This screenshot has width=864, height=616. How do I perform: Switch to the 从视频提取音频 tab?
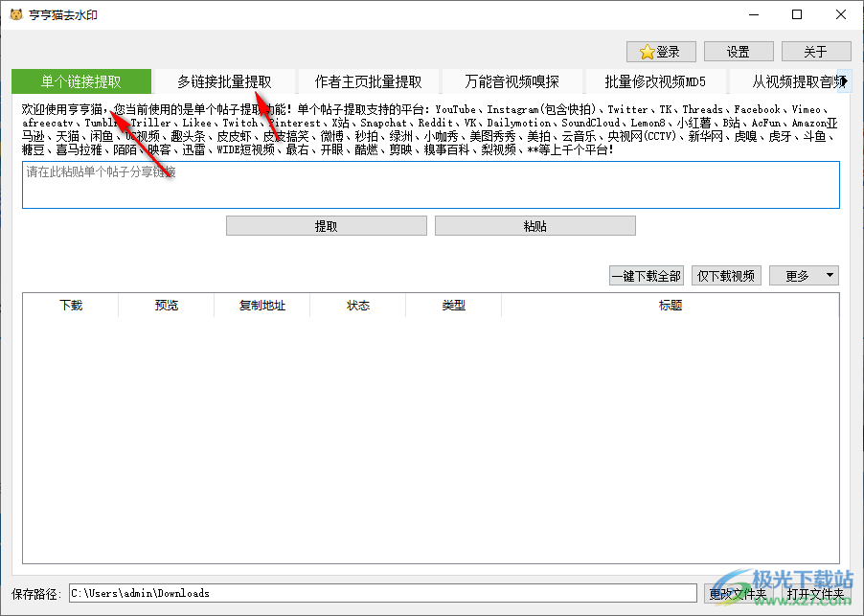(x=785, y=81)
